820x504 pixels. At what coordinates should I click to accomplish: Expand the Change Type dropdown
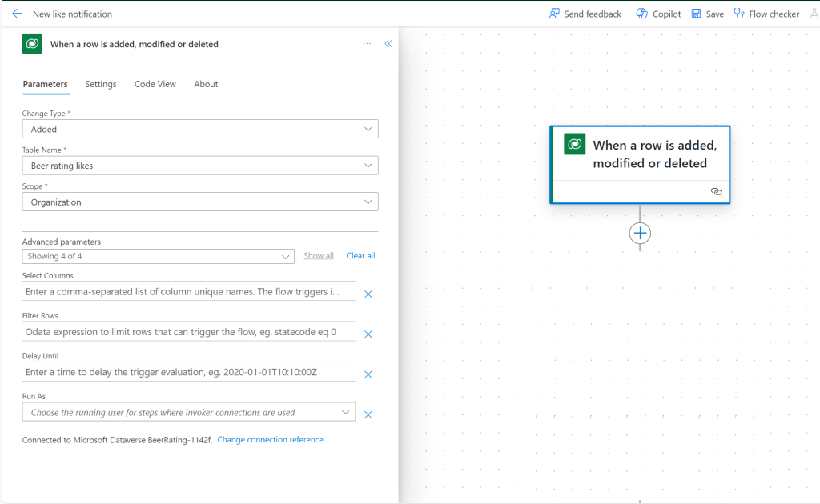200,129
